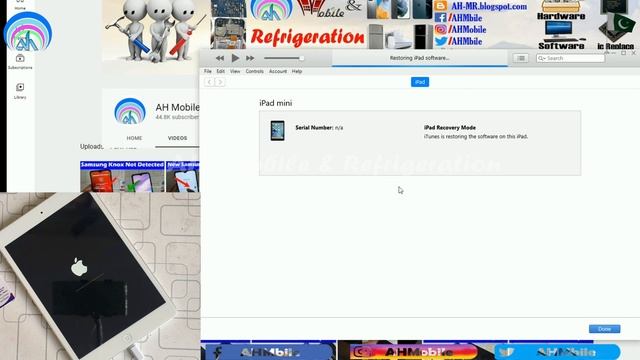This screenshot has width=640, height=360.
Task: Click the bottom Instagram AHMobile badge
Action: pos(414,352)
